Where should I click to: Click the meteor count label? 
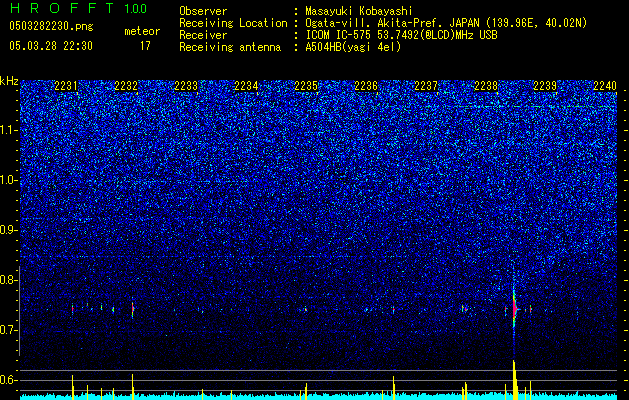(x=142, y=31)
